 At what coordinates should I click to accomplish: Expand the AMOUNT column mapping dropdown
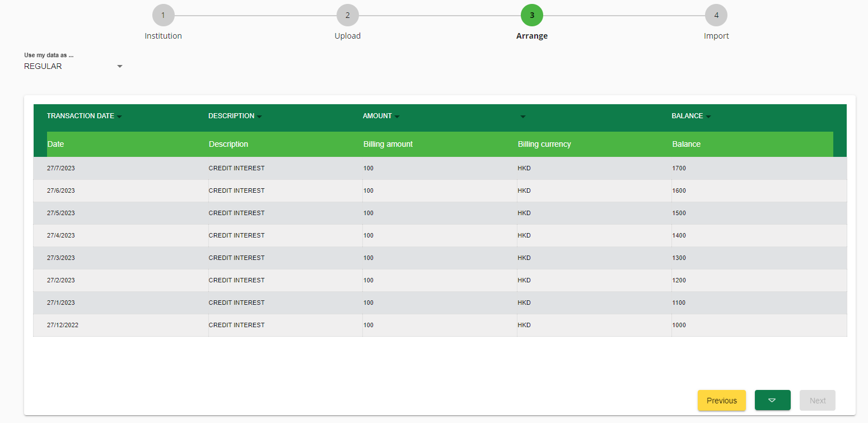pos(381,116)
